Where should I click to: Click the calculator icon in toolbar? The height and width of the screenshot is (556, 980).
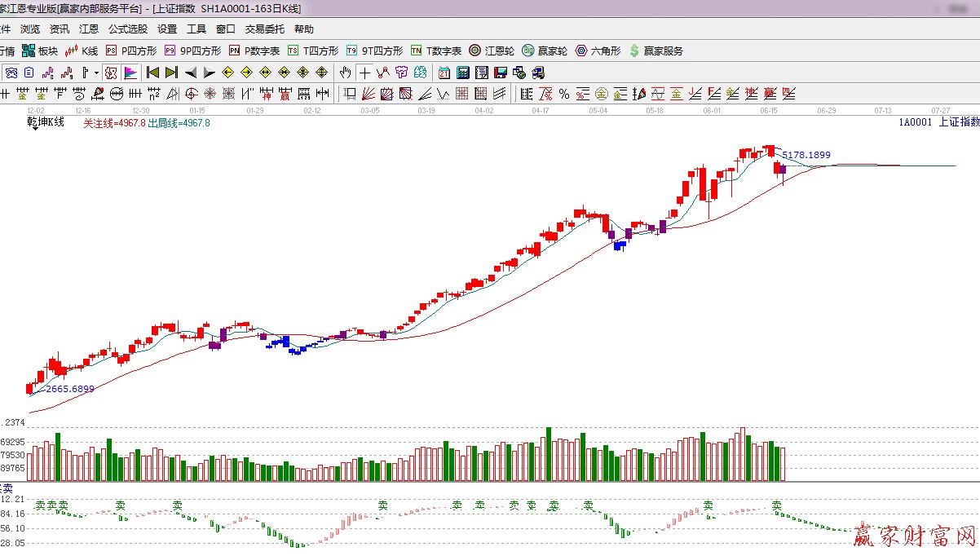tap(462, 73)
